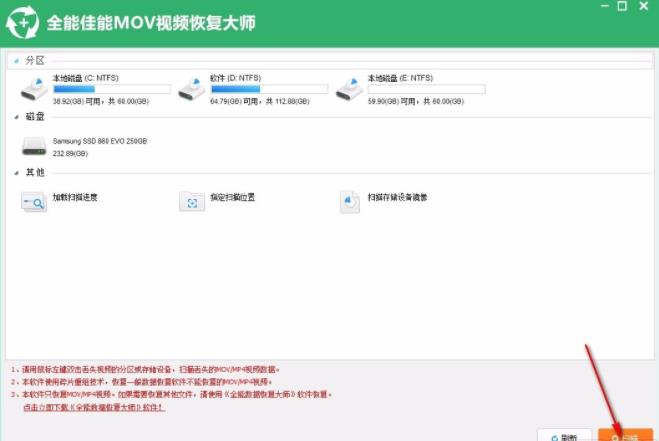Image resolution: width=659 pixels, height=441 pixels.
Task: Collapse the 分区 section
Action: [14, 61]
